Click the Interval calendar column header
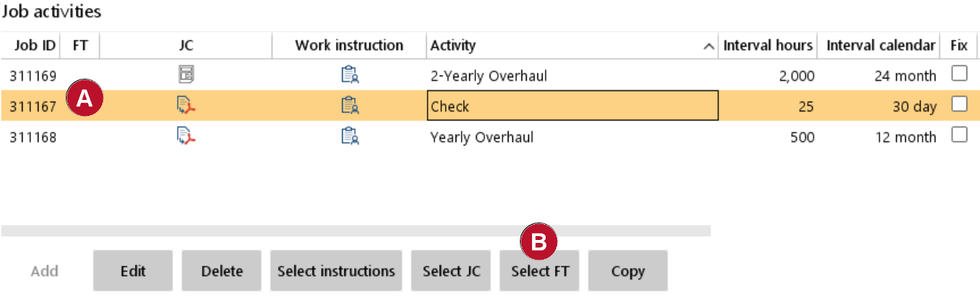This screenshot has height=302, width=980. 881,45
